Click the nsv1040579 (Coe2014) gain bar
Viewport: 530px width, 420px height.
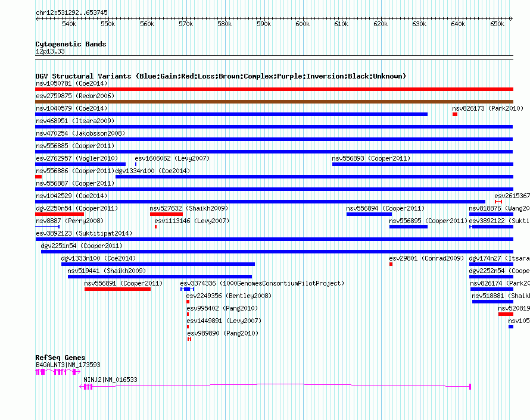point(231,114)
